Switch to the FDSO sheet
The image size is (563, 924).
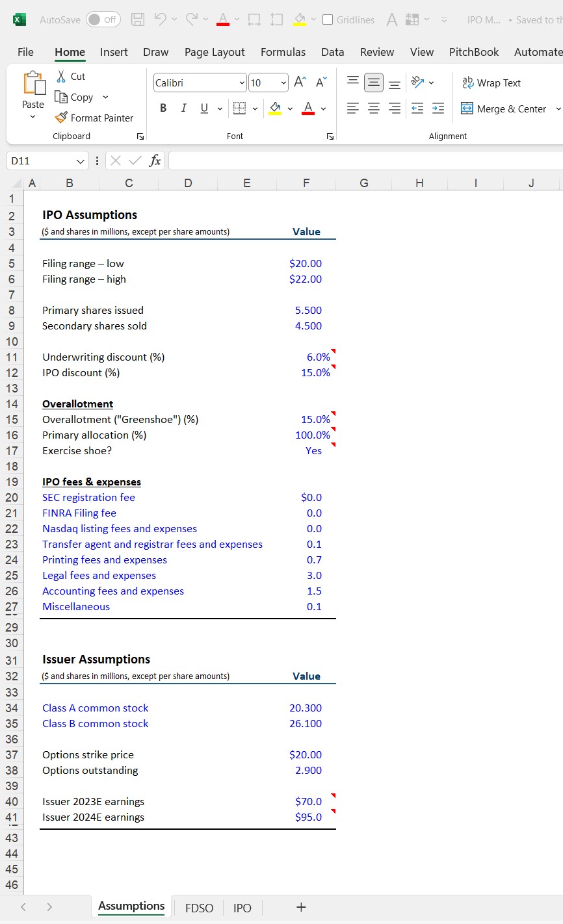pyautogui.click(x=199, y=907)
